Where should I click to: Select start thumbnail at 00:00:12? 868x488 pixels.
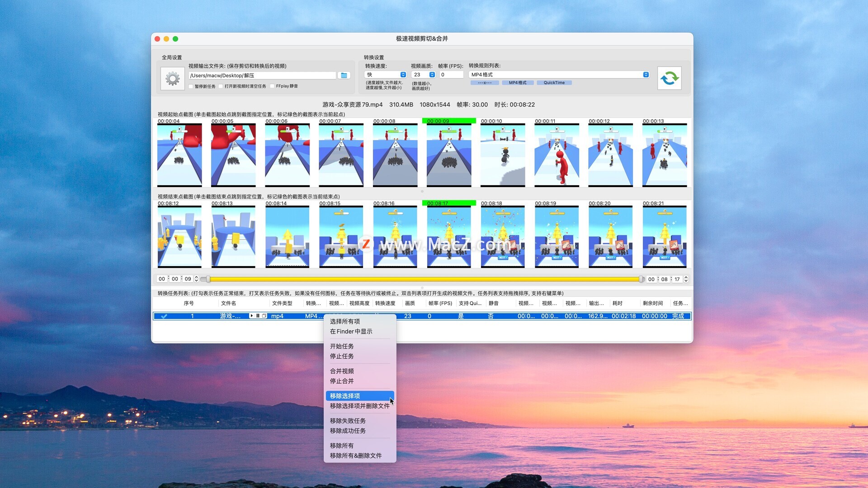[610, 155]
